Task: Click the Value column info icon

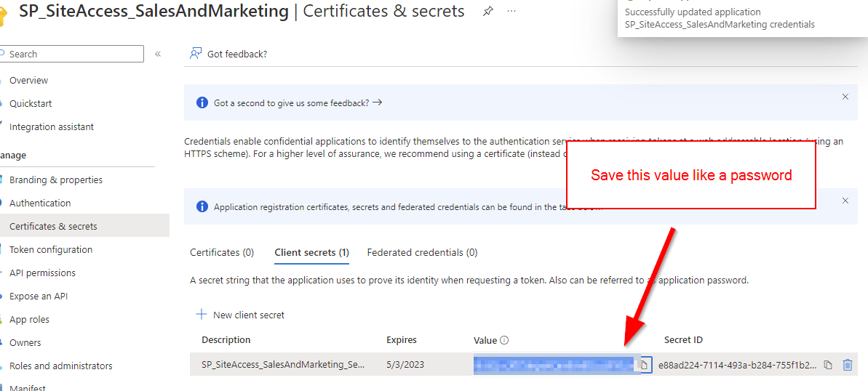Action: point(504,340)
